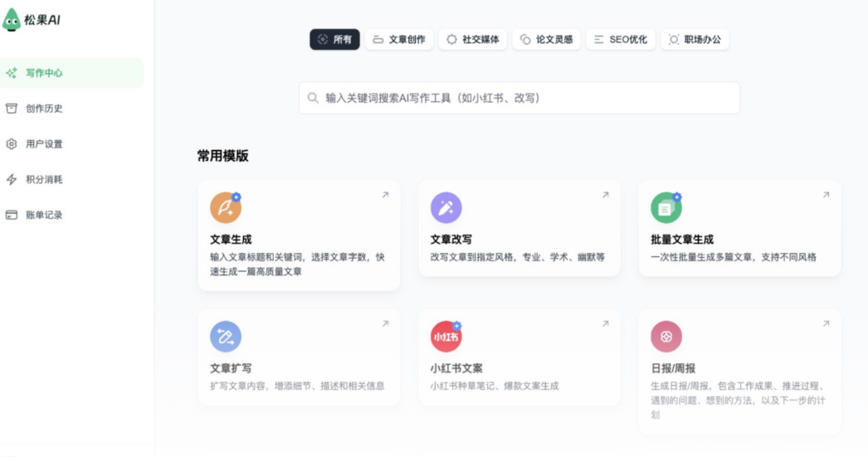Open the arrow link on 文章扩写 card
The width and height of the screenshot is (868, 457).
coord(385,323)
